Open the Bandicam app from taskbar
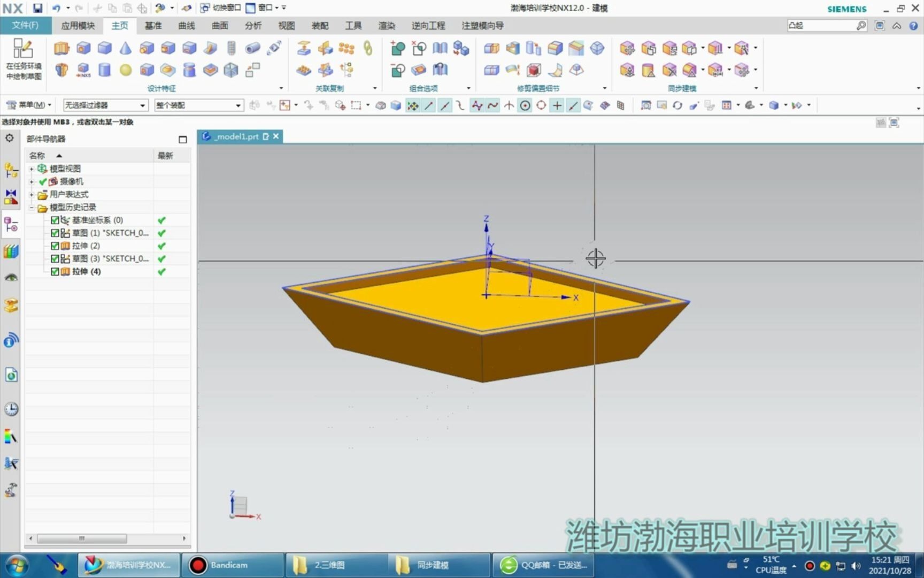 230,565
